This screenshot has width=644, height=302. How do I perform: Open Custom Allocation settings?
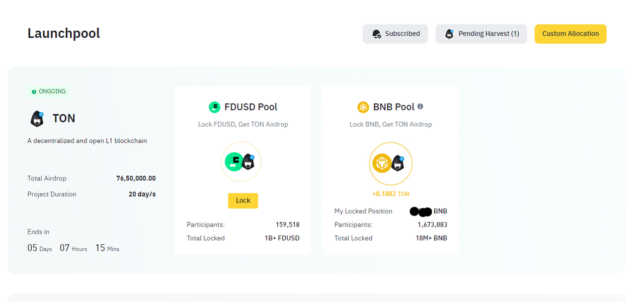pos(570,34)
